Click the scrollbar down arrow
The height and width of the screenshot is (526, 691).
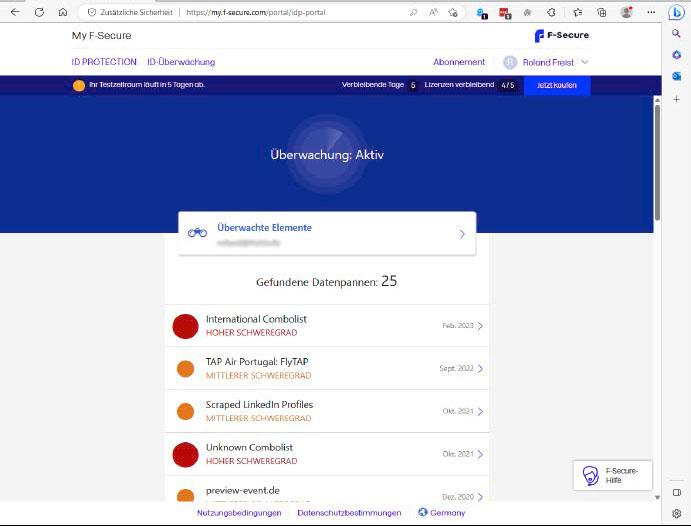tap(657, 497)
